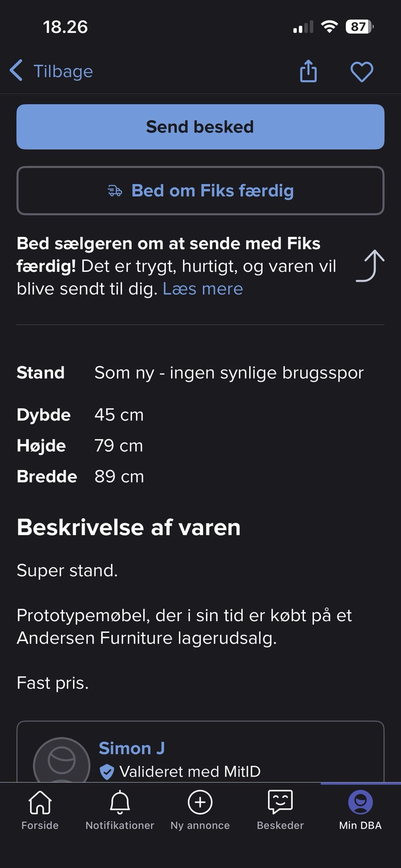Tap the seller avatar picture
The image size is (401, 868).
tap(62, 761)
